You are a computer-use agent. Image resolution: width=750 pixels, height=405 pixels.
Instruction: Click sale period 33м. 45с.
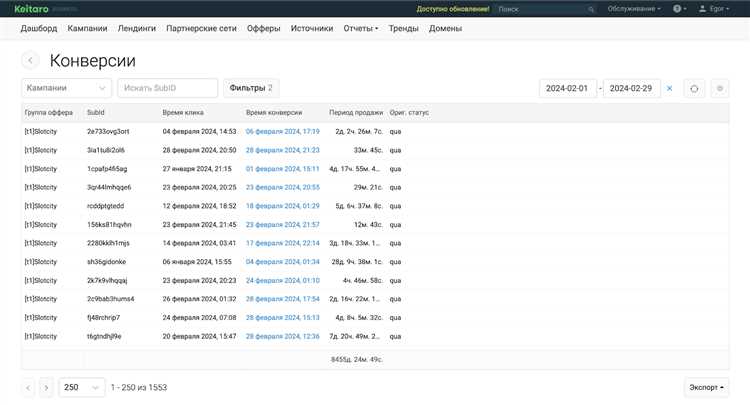[x=368, y=150]
